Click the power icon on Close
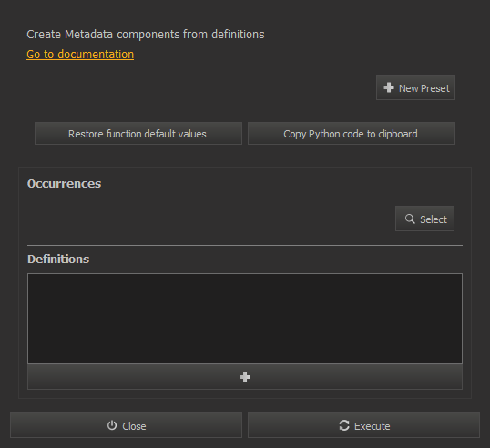Image resolution: width=490 pixels, height=448 pixels. pyautogui.click(x=112, y=425)
